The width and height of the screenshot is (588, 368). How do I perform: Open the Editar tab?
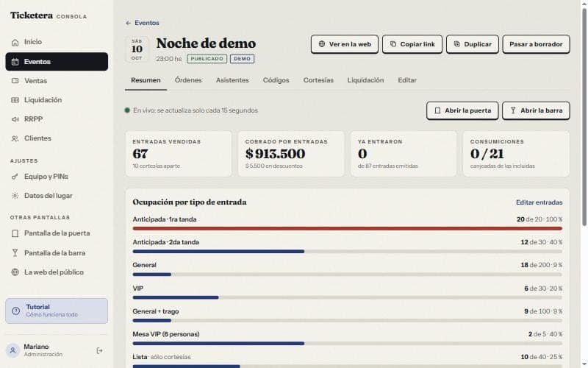coord(407,80)
